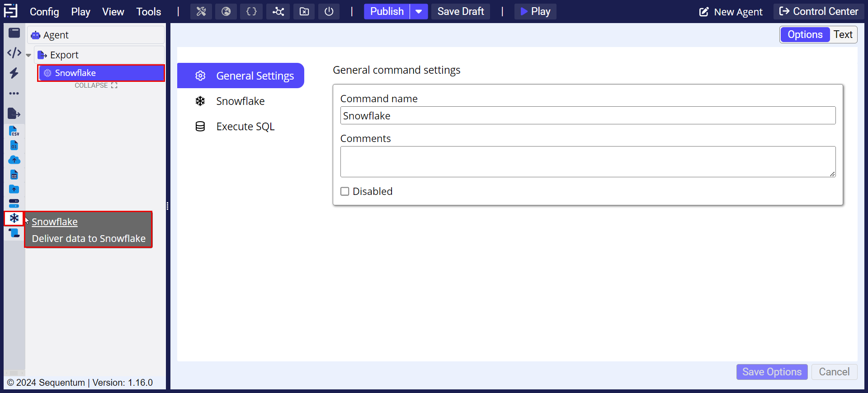The image size is (868, 393).
Task: Click the folder upload export icon
Action: pos(14,189)
